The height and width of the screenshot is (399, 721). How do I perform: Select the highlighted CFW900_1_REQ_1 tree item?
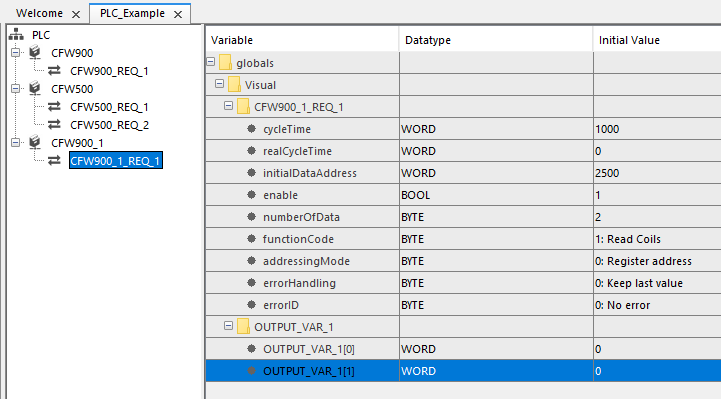pyautogui.click(x=115, y=160)
